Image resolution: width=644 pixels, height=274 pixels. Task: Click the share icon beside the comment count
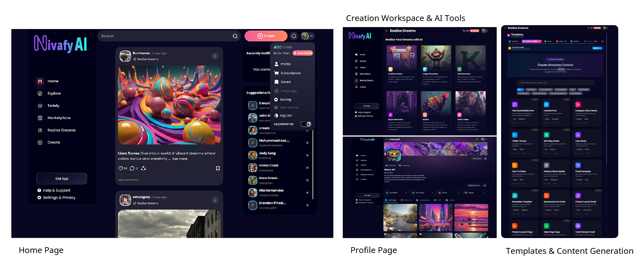coord(143,168)
